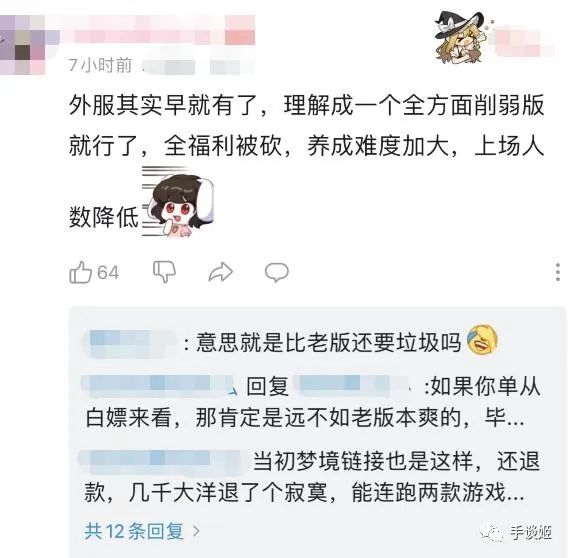The image size is (569, 558).
Task: Tap the 7小时前 timestamp
Action: pos(100,65)
